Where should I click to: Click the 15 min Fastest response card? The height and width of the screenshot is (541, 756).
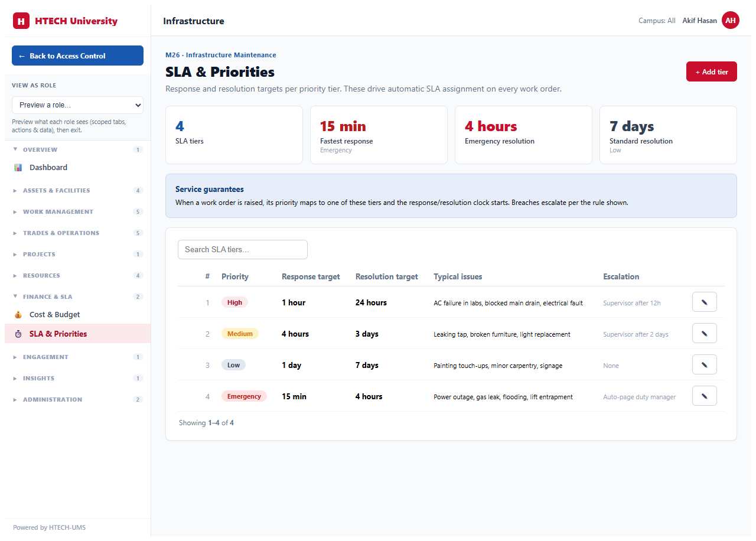click(x=379, y=135)
